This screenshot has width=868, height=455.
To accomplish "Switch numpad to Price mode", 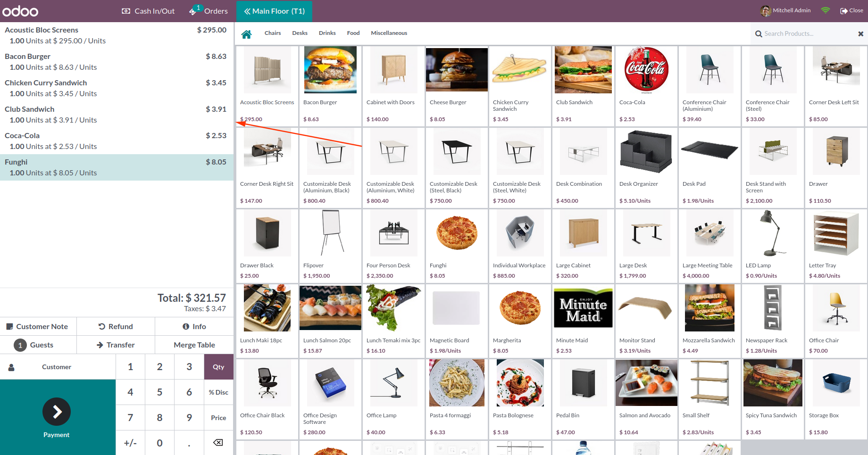I will 218,418.
